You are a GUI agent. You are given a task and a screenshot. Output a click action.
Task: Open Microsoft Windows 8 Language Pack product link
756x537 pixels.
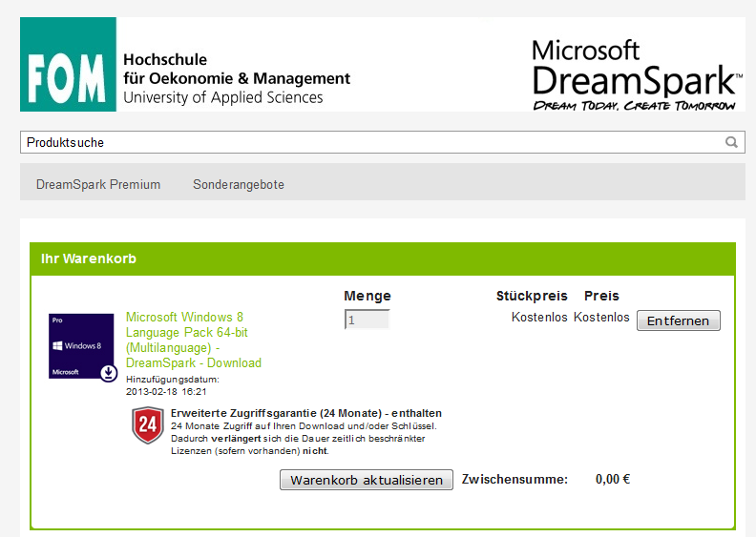coord(194,340)
